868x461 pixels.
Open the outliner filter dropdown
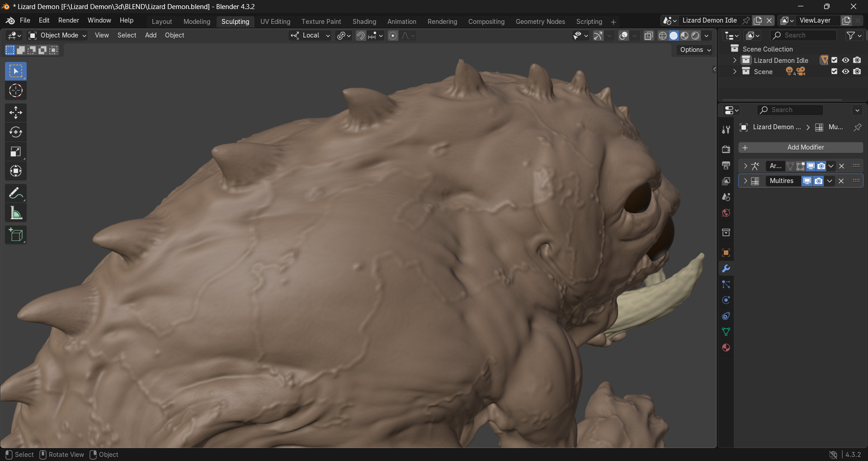[x=854, y=35]
